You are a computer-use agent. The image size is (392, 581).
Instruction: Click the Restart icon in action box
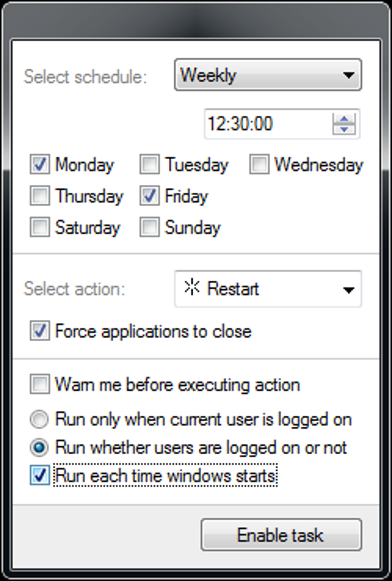pyautogui.click(x=192, y=287)
